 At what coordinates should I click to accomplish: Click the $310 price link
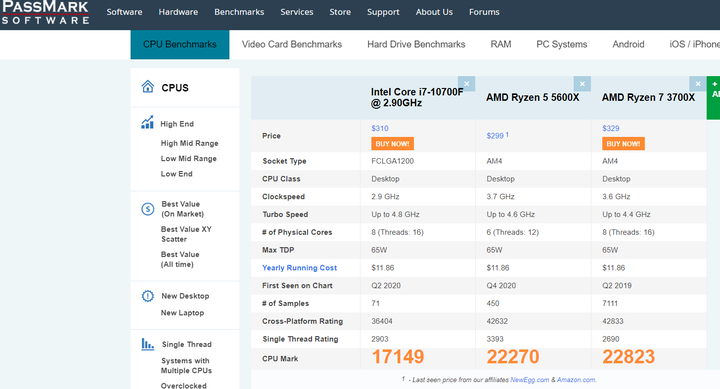(380, 129)
